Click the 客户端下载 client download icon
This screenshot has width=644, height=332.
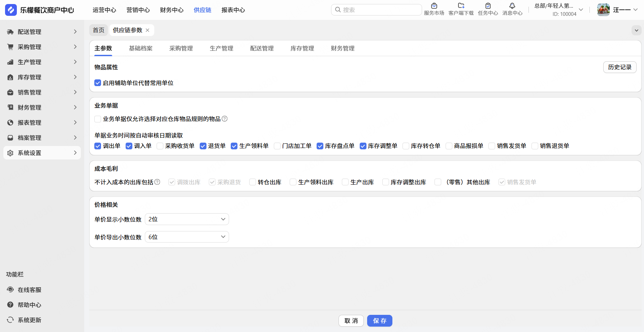pos(461,6)
